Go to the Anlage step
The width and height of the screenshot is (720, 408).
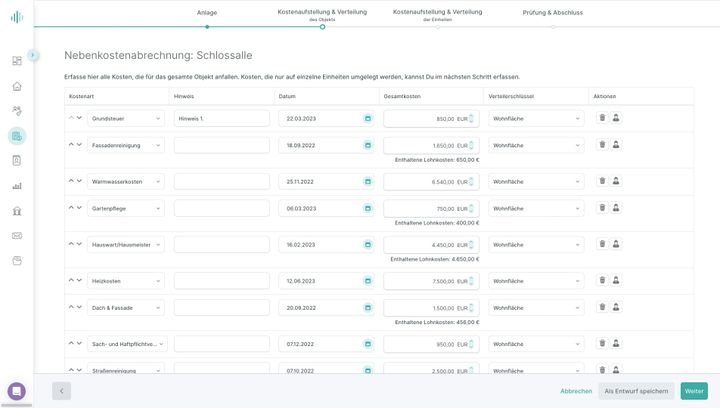[x=207, y=13]
